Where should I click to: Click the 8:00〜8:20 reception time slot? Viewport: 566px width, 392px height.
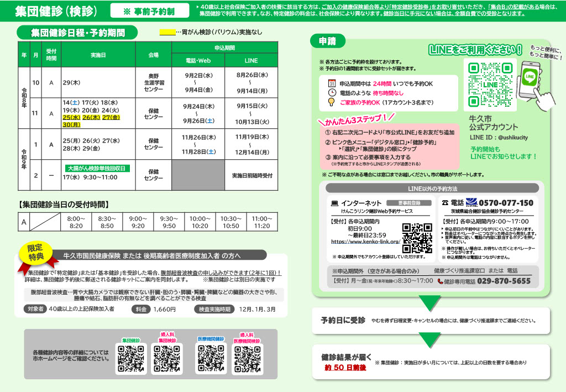(x=76, y=222)
